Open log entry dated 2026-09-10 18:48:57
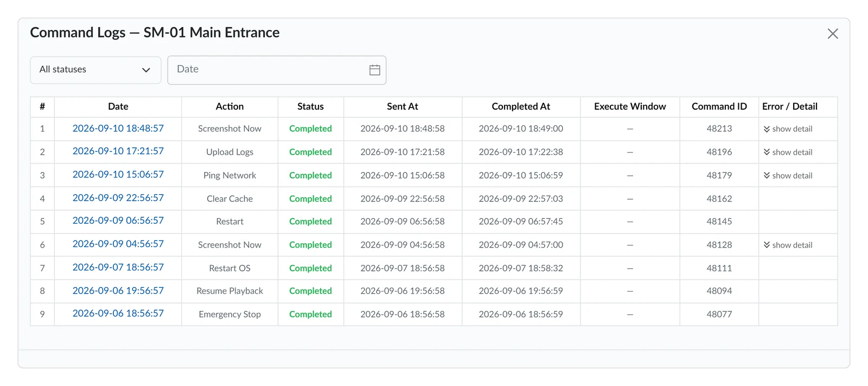868x386 pixels. 118,129
